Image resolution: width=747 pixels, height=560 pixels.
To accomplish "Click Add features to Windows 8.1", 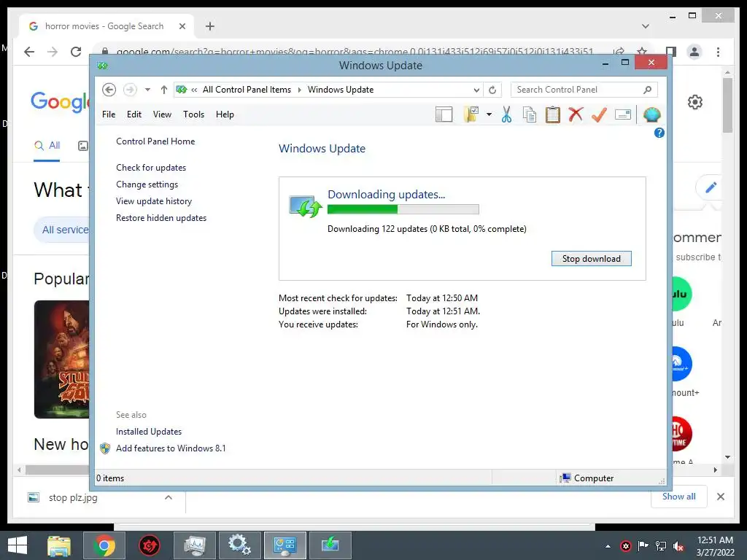I will pyautogui.click(x=171, y=448).
